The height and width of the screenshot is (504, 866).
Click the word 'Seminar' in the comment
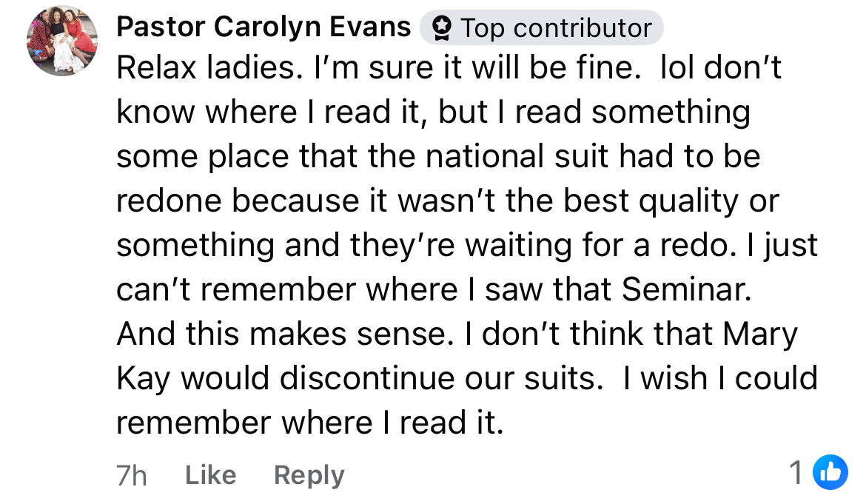click(x=685, y=289)
